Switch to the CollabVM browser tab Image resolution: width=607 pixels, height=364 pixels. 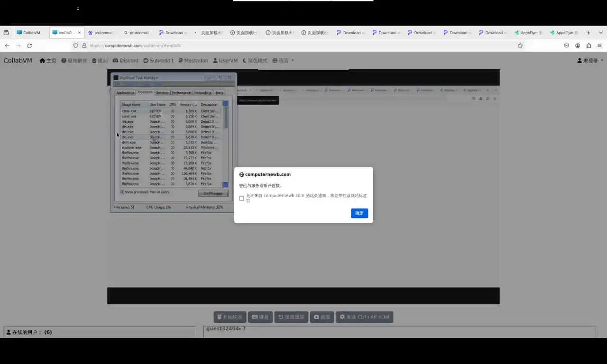point(31,33)
